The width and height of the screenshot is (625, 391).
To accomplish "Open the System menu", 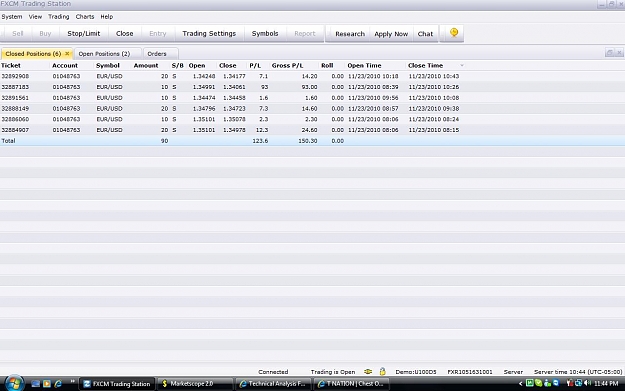I will tap(12, 17).
